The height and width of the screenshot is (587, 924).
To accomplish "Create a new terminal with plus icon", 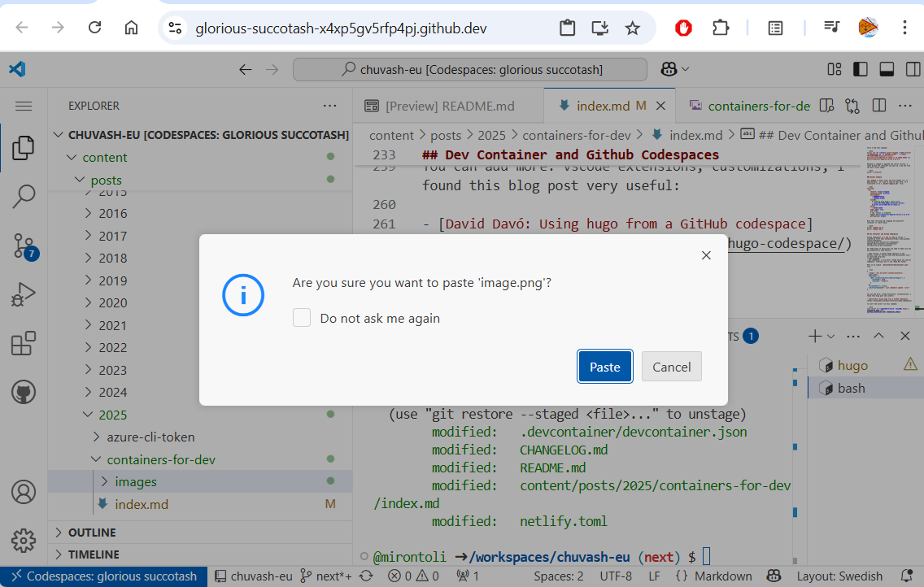I will [x=815, y=336].
